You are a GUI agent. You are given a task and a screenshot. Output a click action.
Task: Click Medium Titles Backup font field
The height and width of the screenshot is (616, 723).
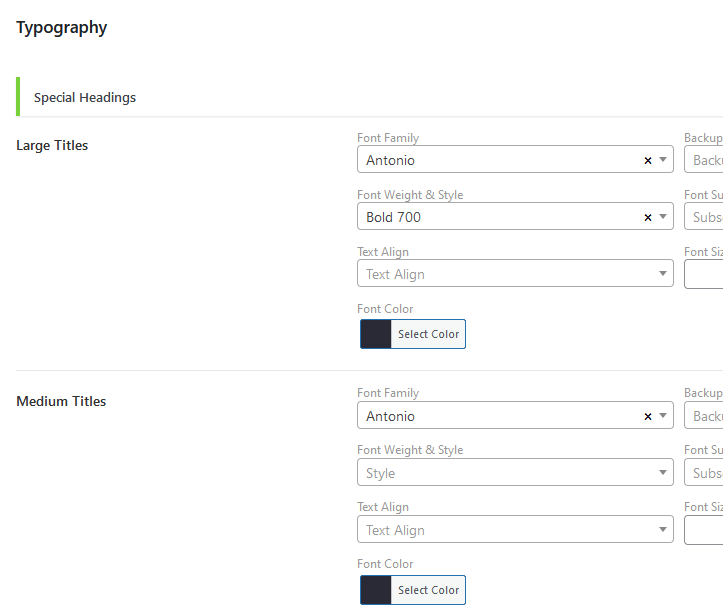[x=706, y=416]
